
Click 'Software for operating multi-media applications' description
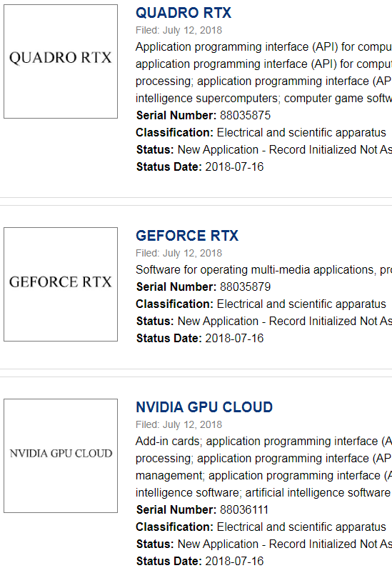tap(264, 270)
